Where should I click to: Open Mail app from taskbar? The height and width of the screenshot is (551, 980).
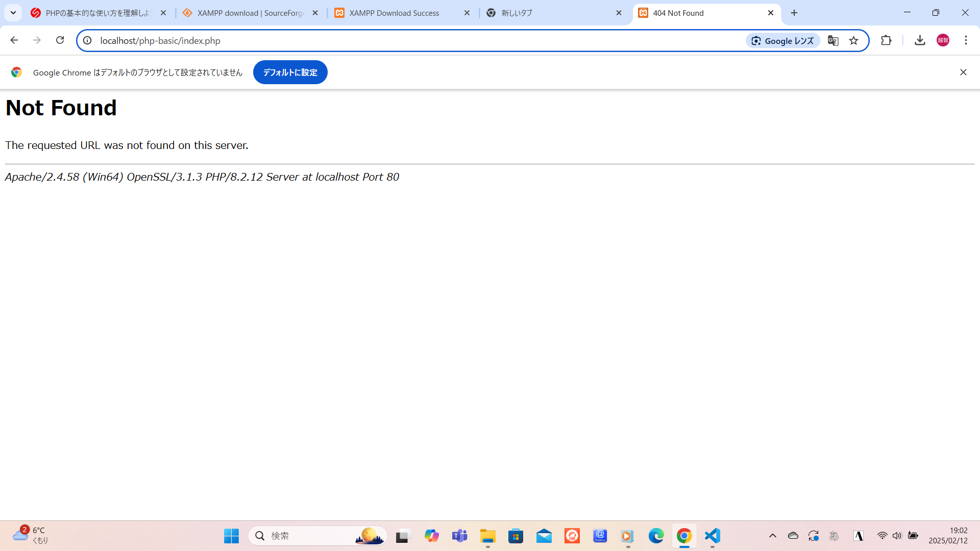(x=544, y=536)
